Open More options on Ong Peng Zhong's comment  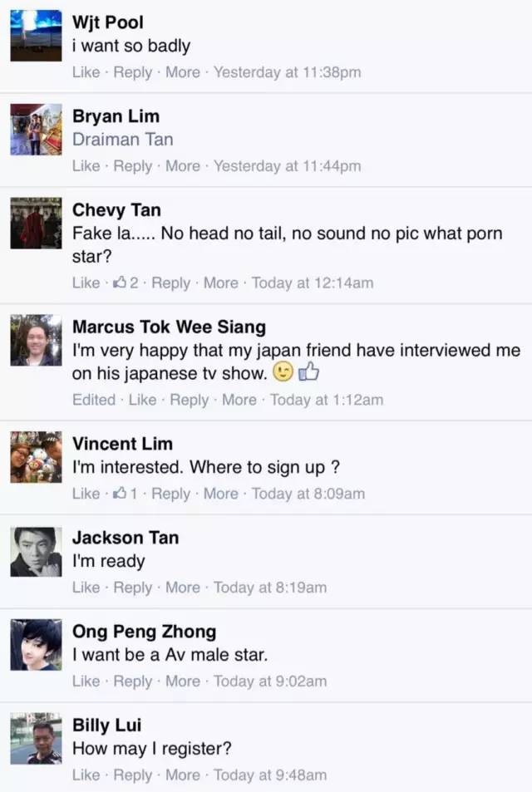tap(183, 681)
